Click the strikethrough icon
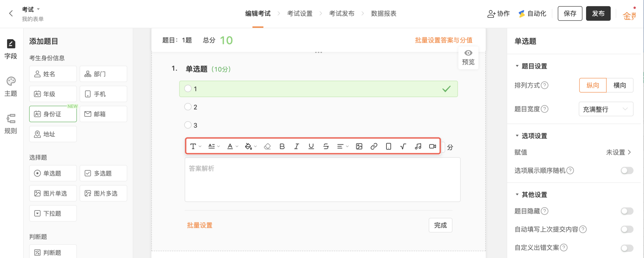The width and height of the screenshot is (644, 258). [x=326, y=146]
